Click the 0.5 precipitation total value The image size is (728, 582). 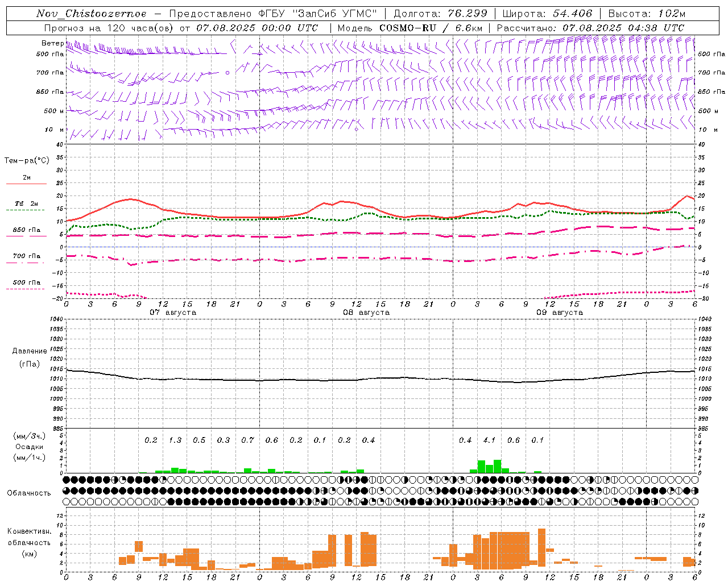(x=199, y=440)
